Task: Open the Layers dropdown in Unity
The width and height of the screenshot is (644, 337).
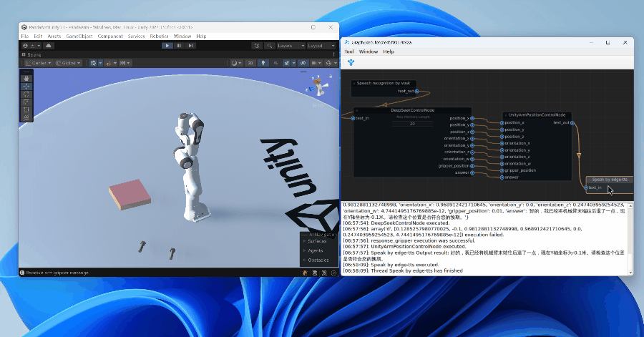Action: point(291,46)
